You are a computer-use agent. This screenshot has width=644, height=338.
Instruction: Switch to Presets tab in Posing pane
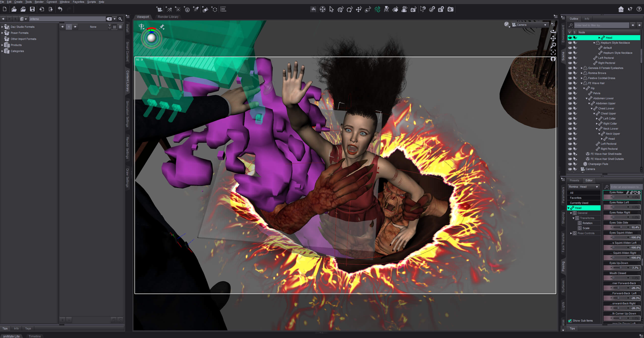pos(574,180)
